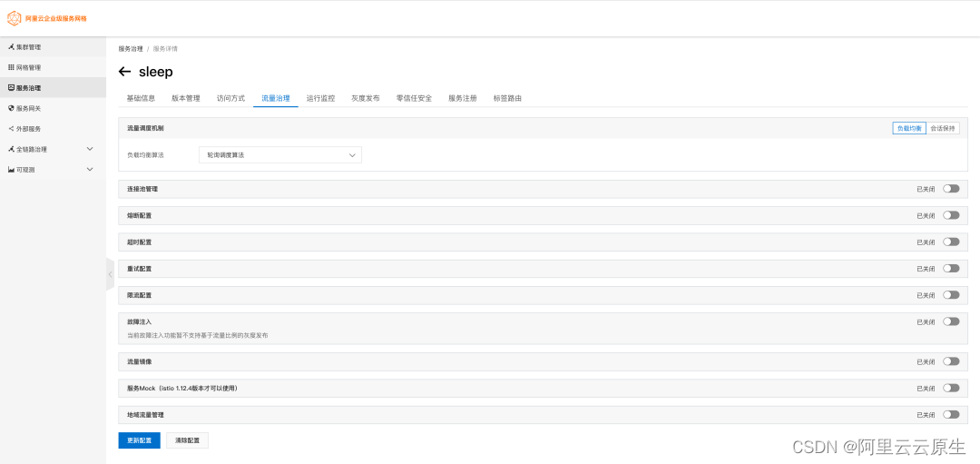The width and height of the screenshot is (980, 464).
Task: Click the 服务详情 breadcrumb text
Action: (x=166, y=48)
